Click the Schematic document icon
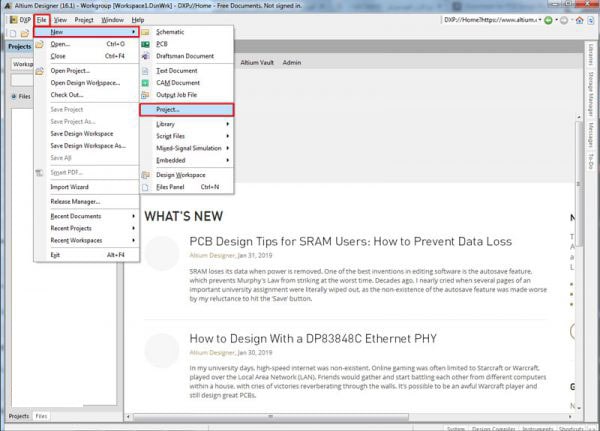 [145, 32]
